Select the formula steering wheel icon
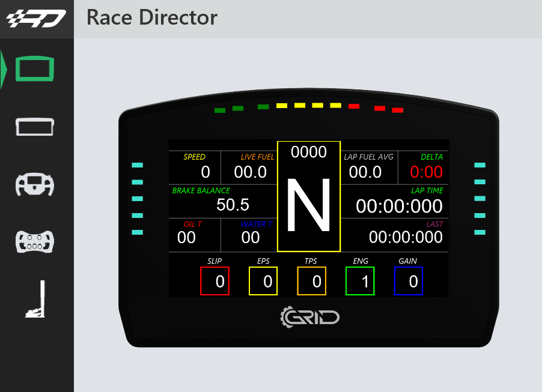542x392 pixels. (x=35, y=184)
